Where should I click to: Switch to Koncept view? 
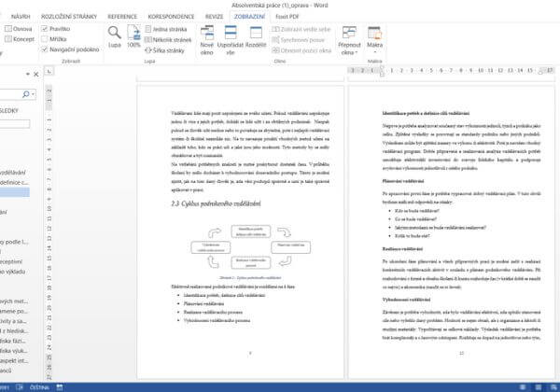tap(20, 39)
